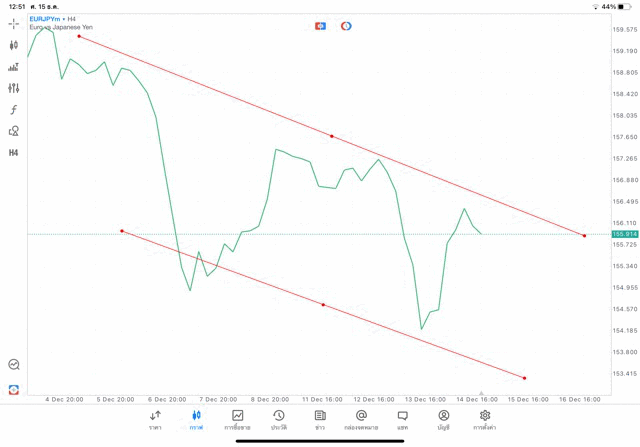Image resolution: width=640 pixels, height=447 pixels.
Task: Open the drawing objects shapes tool
Action: tap(13, 131)
